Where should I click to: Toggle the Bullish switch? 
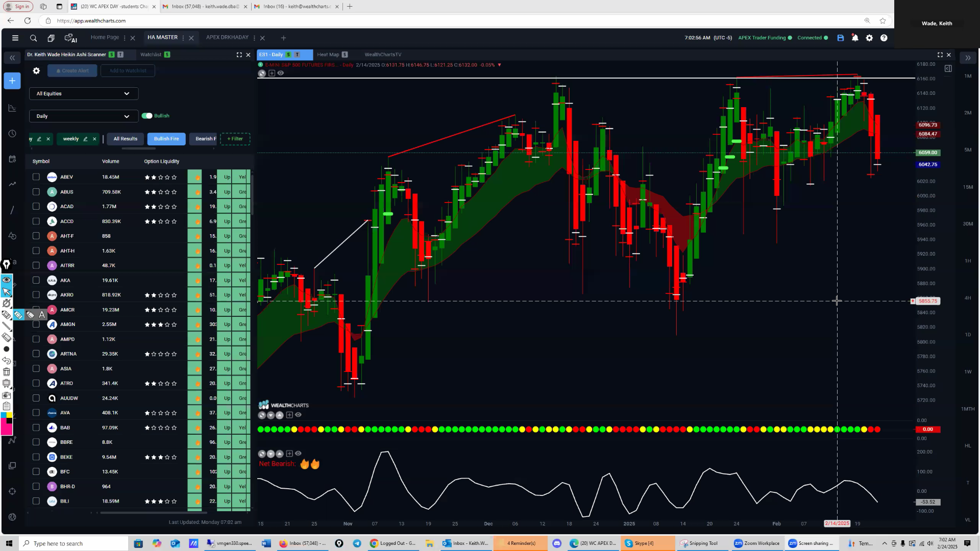click(147, 116)
